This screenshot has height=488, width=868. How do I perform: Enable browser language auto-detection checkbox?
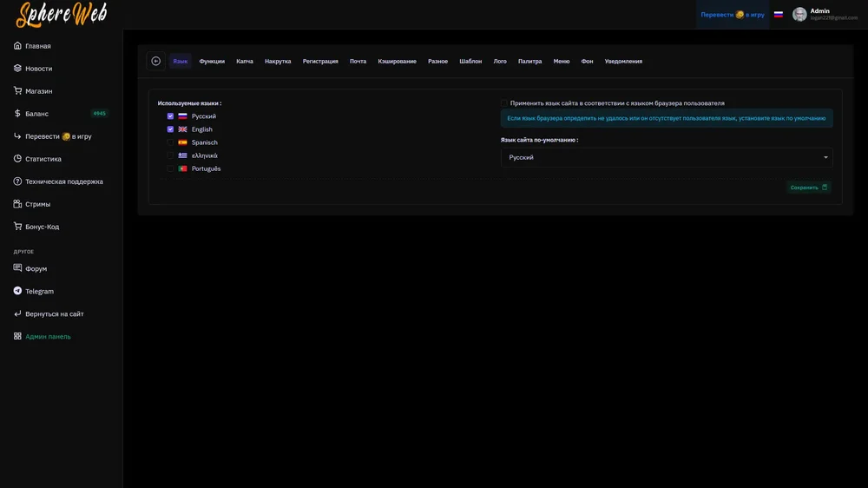click(x=504, y=103)
